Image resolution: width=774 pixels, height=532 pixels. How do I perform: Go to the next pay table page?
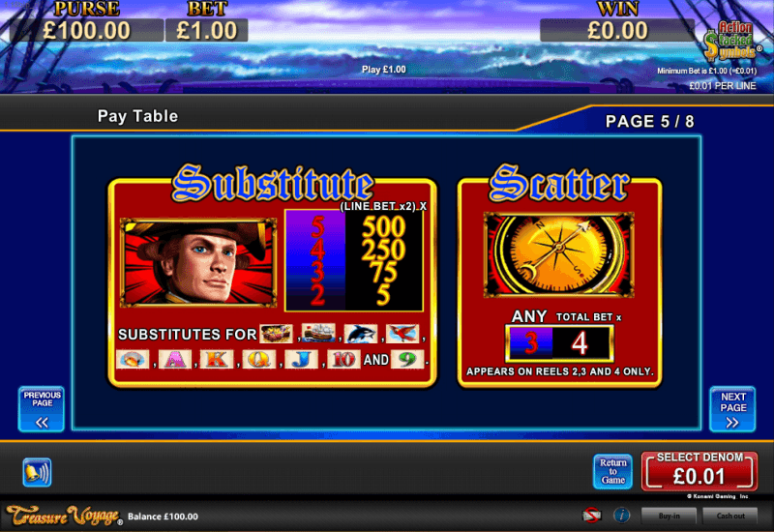[732, 409]
